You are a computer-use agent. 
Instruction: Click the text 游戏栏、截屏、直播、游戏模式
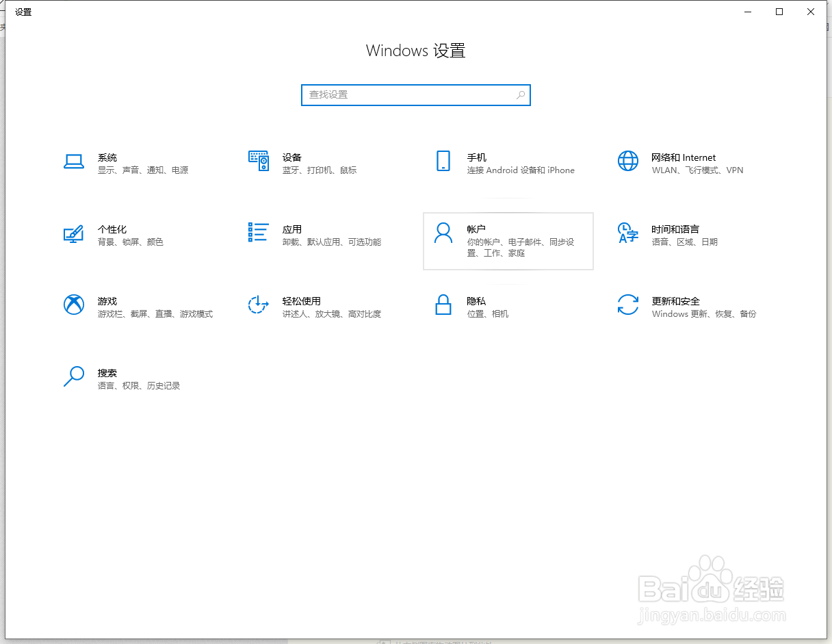click(155, 314)
